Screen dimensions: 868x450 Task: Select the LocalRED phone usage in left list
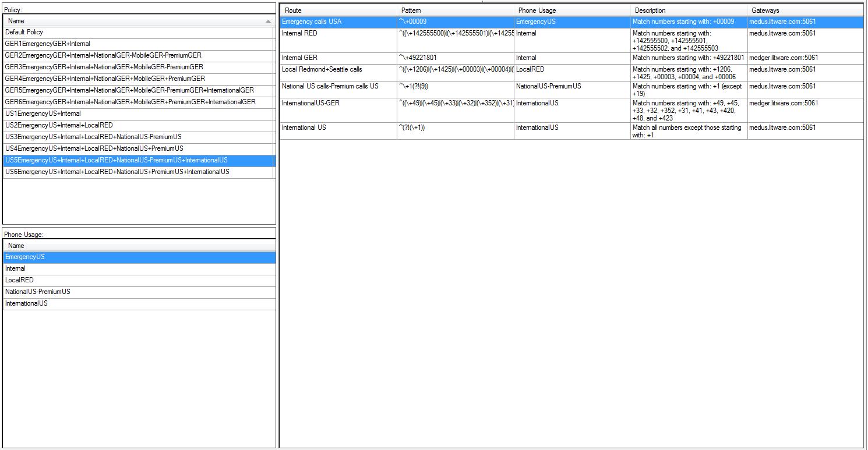click(139, 281)
